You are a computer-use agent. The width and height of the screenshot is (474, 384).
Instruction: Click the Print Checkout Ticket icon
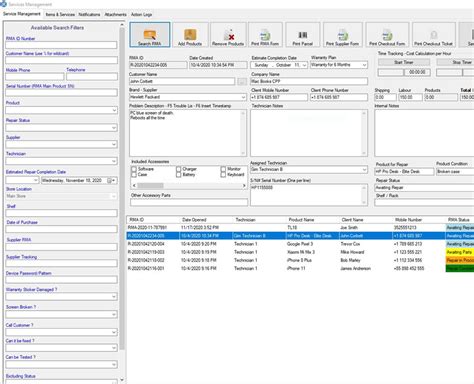coord(434,35)
